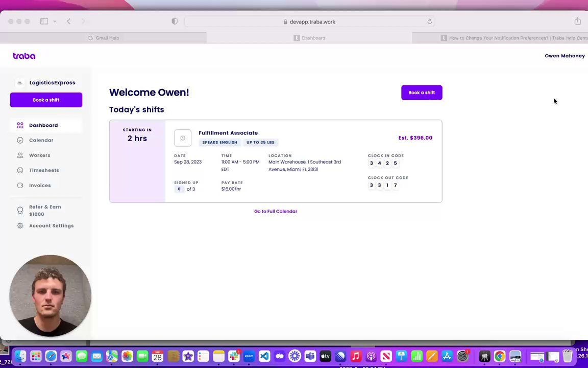Click the devapp.traba.work address bar
This screenshot has height=368, width=588.
coord(310,22)
